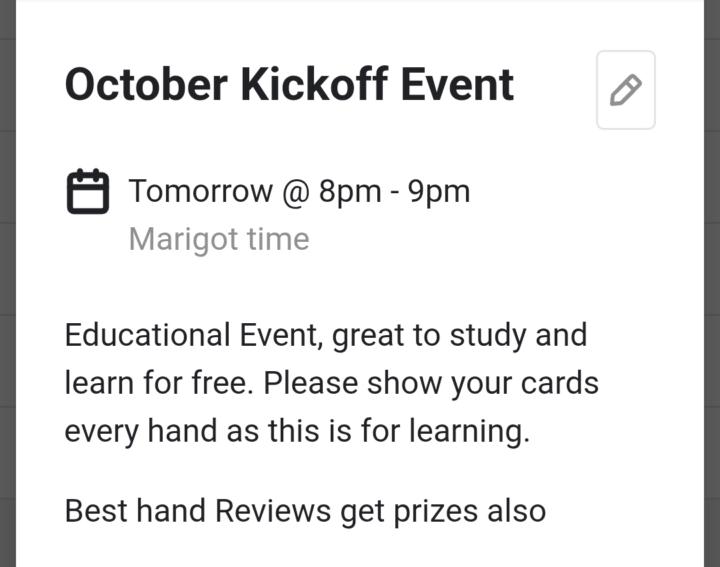Select the "9pm" end time
Screen dimensions: 720x567
[439, 191]
